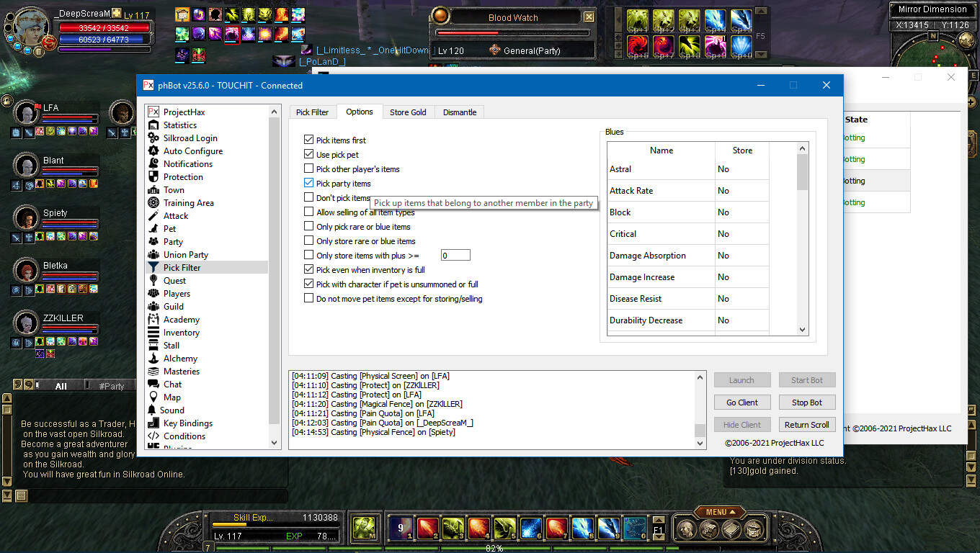Image resolution: width=980 pixels, height=553 pixels.
Task: Click the Alchemy flask icon
Action: [x=153, y=359]
